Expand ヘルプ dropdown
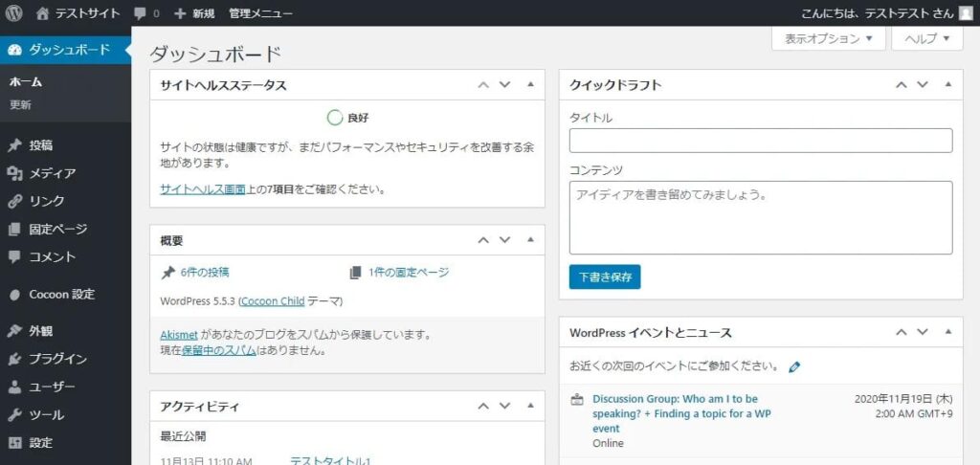Image resolution: width=980 pixels, height=465 pixels. 926,38
